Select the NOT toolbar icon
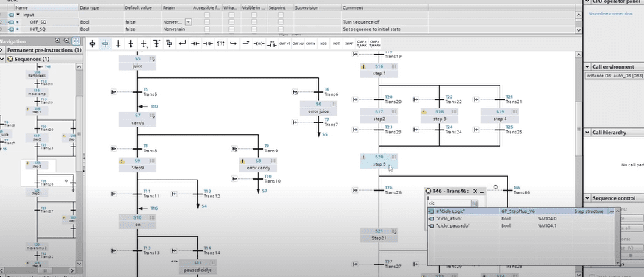Screen dimensions: 644x277 tap(336, 43)
